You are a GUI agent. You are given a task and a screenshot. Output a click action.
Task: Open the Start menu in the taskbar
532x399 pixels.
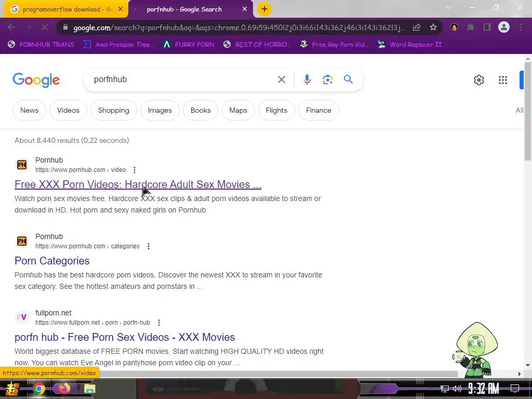pos(12,389)
